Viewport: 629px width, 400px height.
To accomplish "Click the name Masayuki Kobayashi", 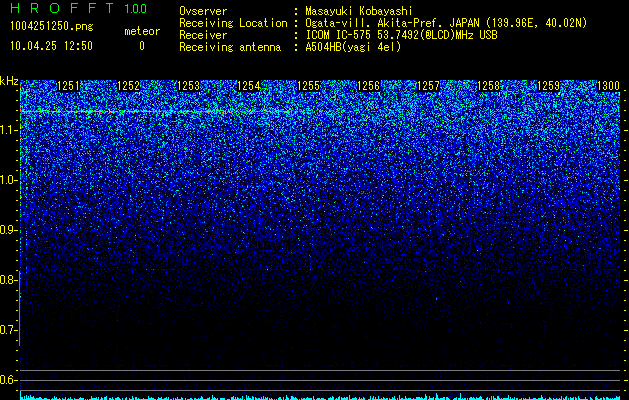I will (359, 11).
